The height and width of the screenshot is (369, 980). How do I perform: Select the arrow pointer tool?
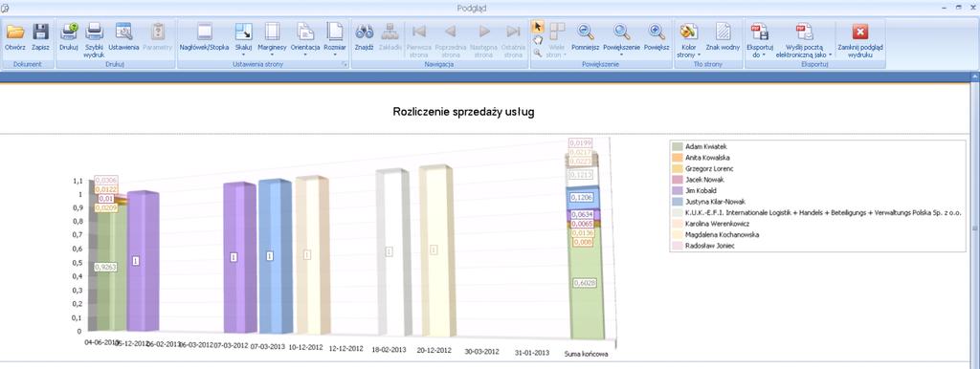[537, 27]
